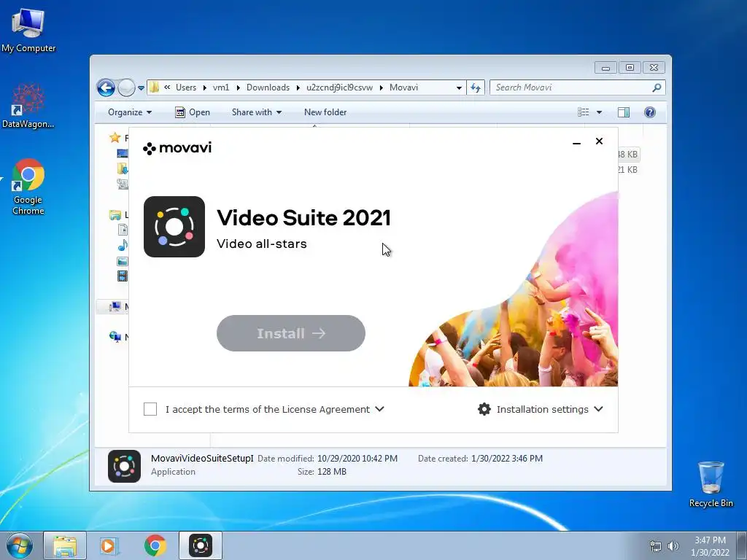The height and width of the screenshot is (560, 747).
Task: Change the view with the views icon
Action: (x=583, y=112)
